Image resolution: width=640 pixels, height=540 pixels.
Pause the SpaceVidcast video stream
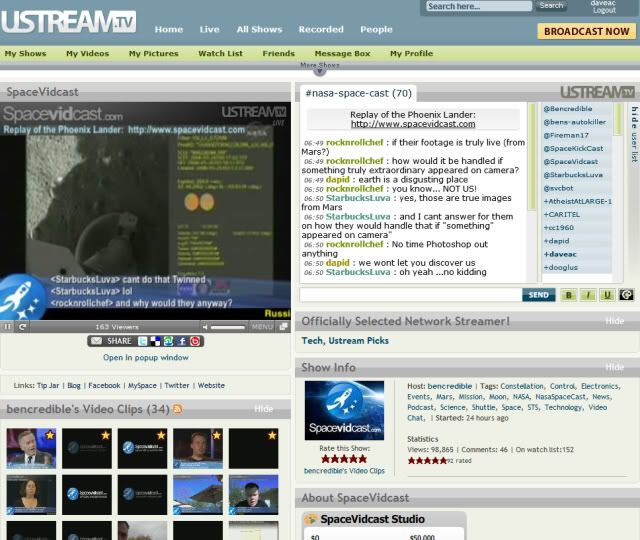[7, 327]
